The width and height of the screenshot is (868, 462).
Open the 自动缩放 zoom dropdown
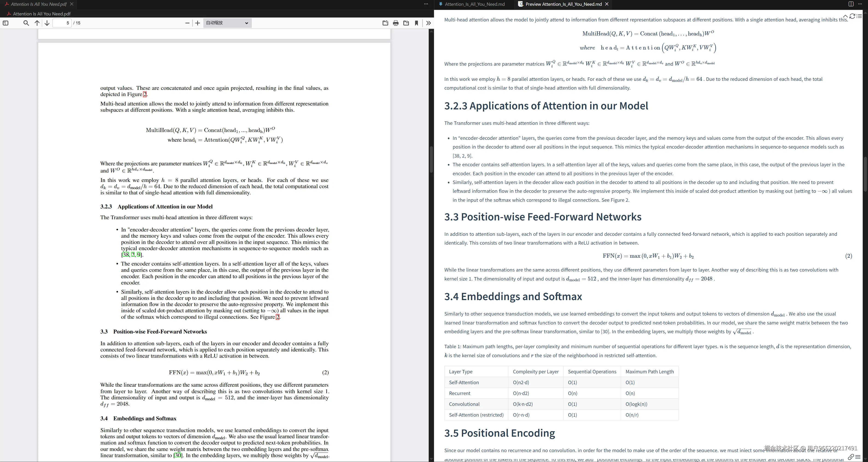(x=227, y=23)
